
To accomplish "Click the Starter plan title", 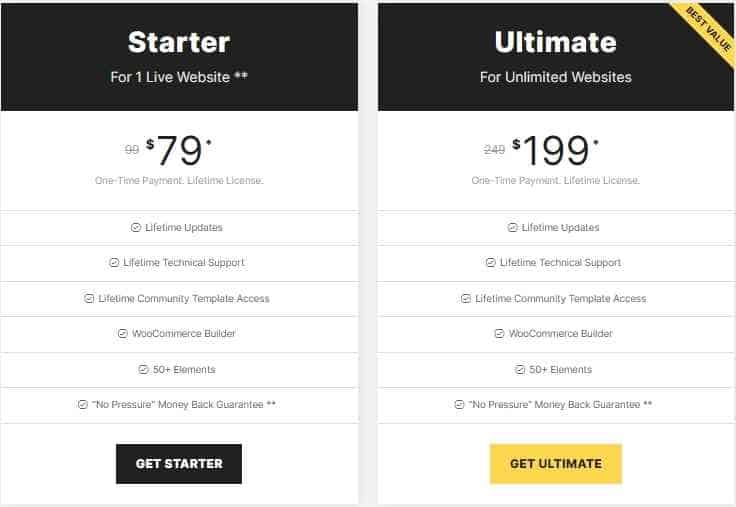I will 179,42.
